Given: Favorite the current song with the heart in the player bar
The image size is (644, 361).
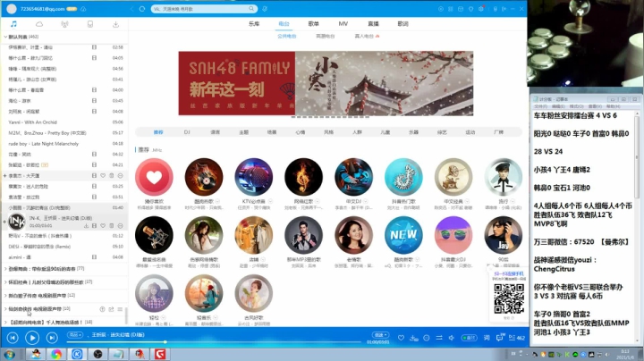Looking at the screenshot, I should pos(401,338).
